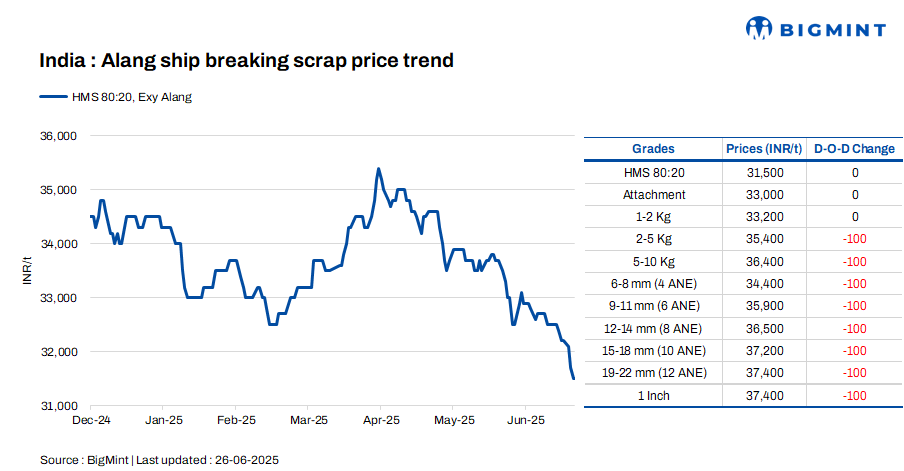Select the Prices (INR/t) column header
904x471 pixels.
tap(764, 149)
